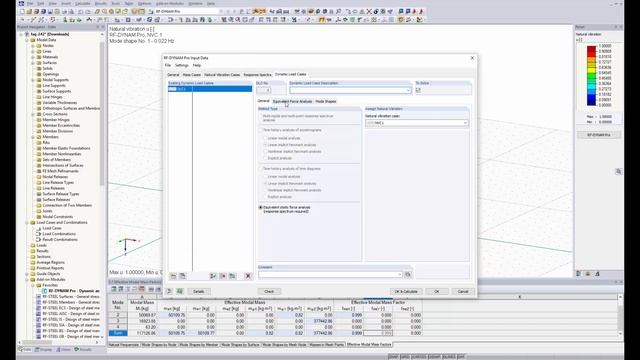This screenshot has height=360, width=640.
Task: Open Settings menu in RF-DYNAM Pro dialog
Action: (x=182, y=65)
